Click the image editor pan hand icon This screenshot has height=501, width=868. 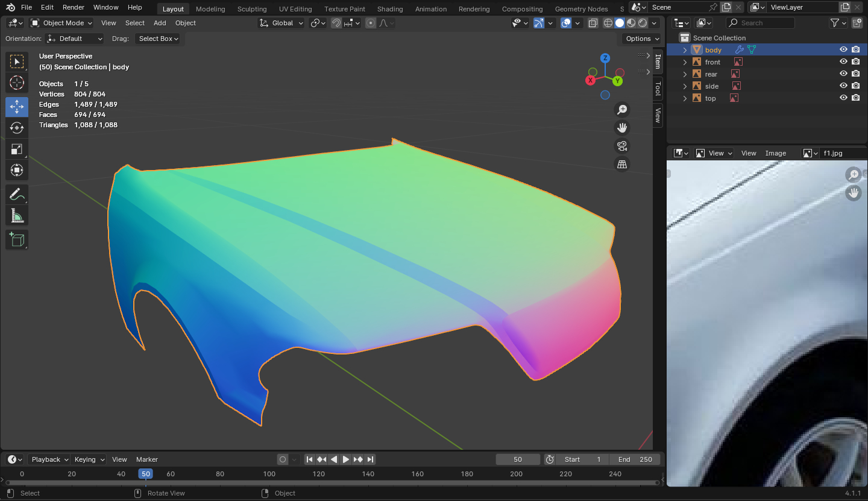[853, 193]
